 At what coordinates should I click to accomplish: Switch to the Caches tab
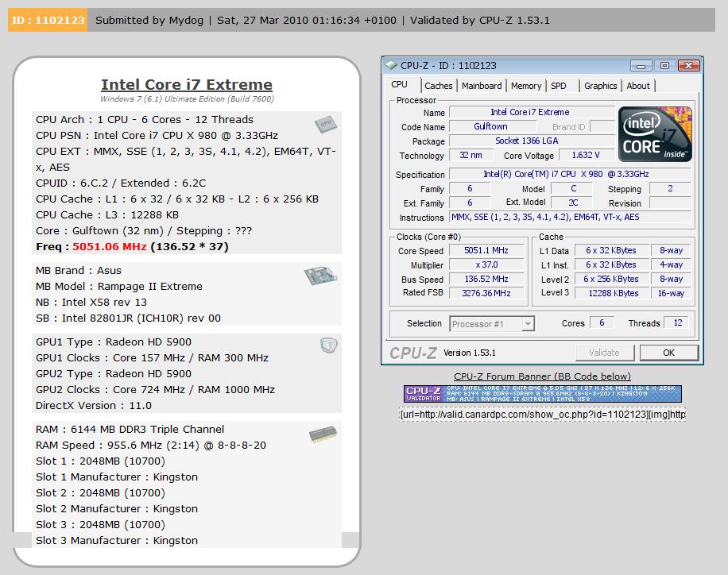(438, 86)
